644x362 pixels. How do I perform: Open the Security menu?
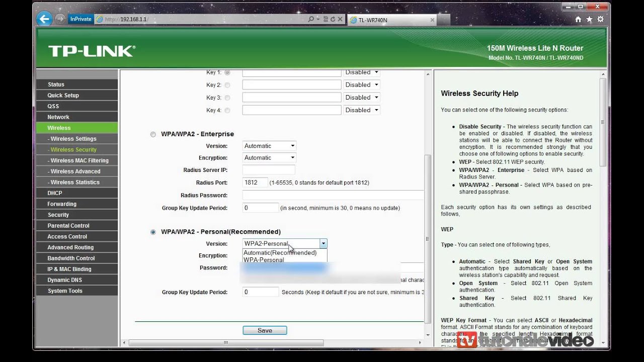tap(77, 215)
